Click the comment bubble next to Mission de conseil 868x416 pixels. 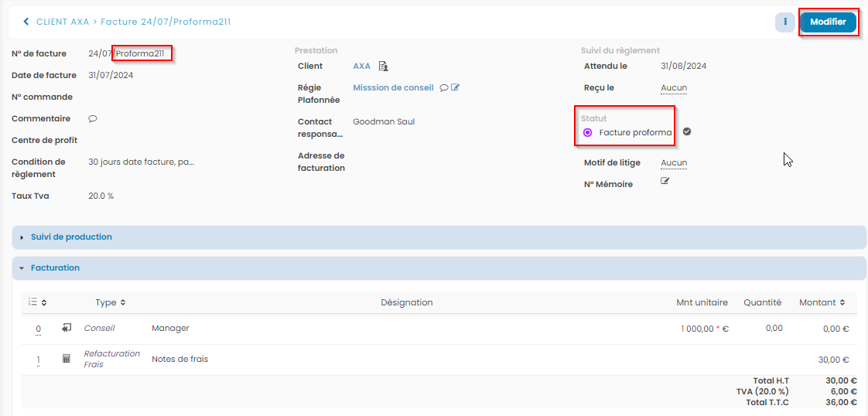444,88
